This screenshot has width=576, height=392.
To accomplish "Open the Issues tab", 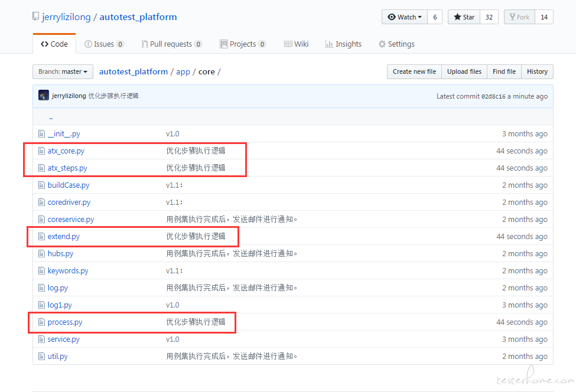I will point(105,44).
